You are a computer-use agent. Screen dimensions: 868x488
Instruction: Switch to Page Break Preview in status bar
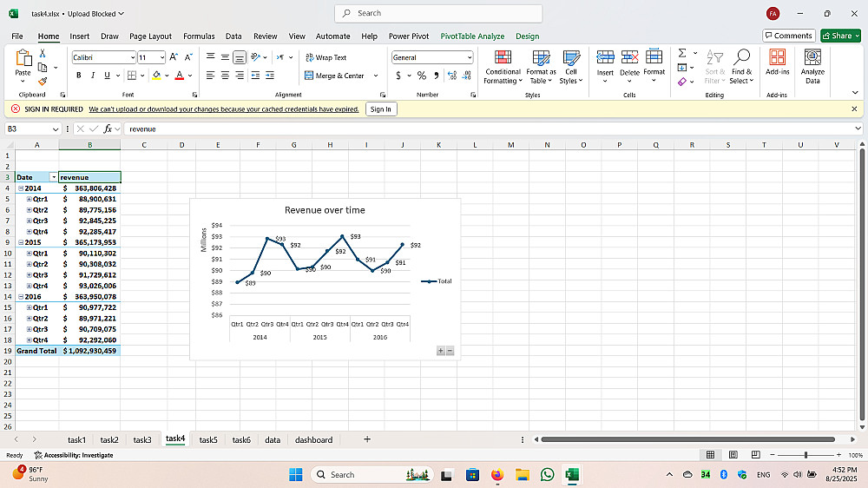coord(756,455)
